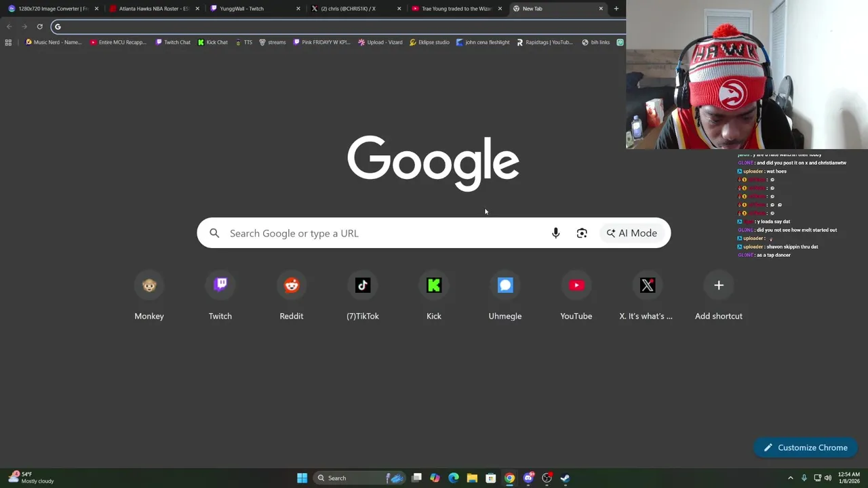Open the Reddit shortcut tile
868x488 pixels.
coord(292,297)
